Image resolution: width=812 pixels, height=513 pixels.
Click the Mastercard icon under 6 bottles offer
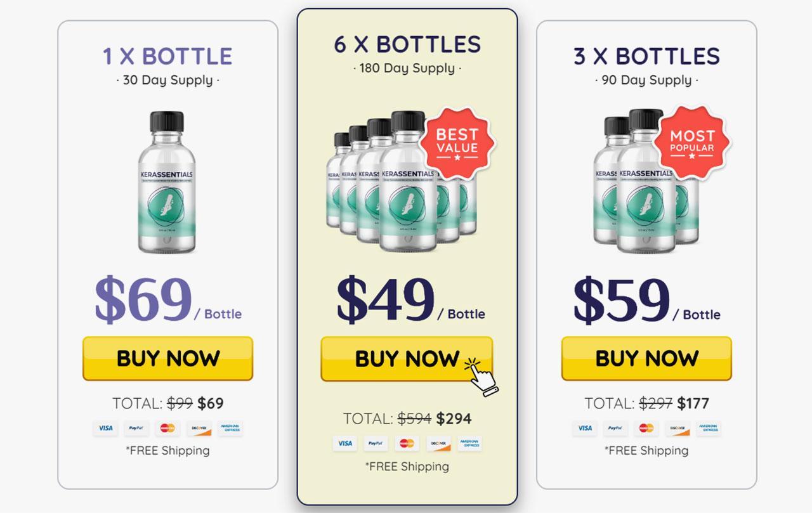407,443
